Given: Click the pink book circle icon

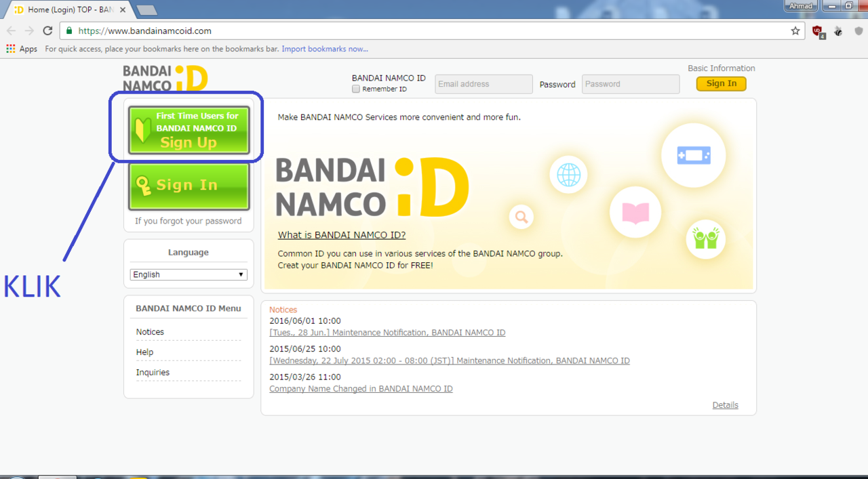Looking at the screenshot, I should (635, 213).
